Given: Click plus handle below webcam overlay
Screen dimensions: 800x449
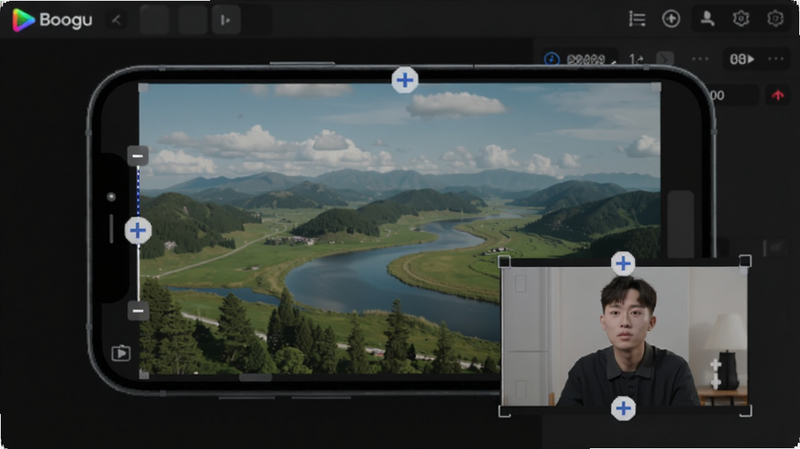Looking at the screenshot, I should point(623,408).
